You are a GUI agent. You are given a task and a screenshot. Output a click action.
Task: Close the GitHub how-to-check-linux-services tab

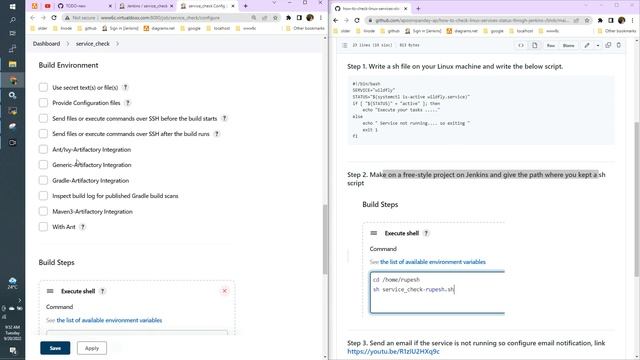point(406,8)
